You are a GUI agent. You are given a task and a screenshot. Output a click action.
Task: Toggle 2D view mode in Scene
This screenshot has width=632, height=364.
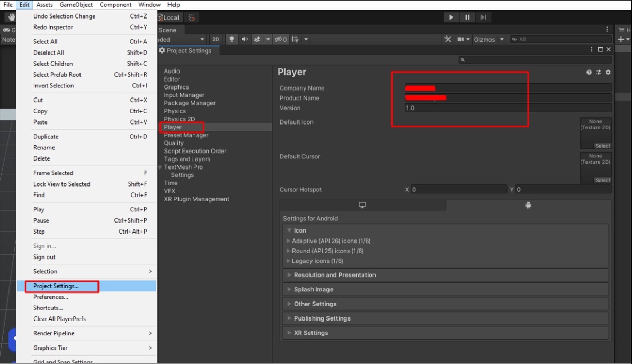coord(216,39)
